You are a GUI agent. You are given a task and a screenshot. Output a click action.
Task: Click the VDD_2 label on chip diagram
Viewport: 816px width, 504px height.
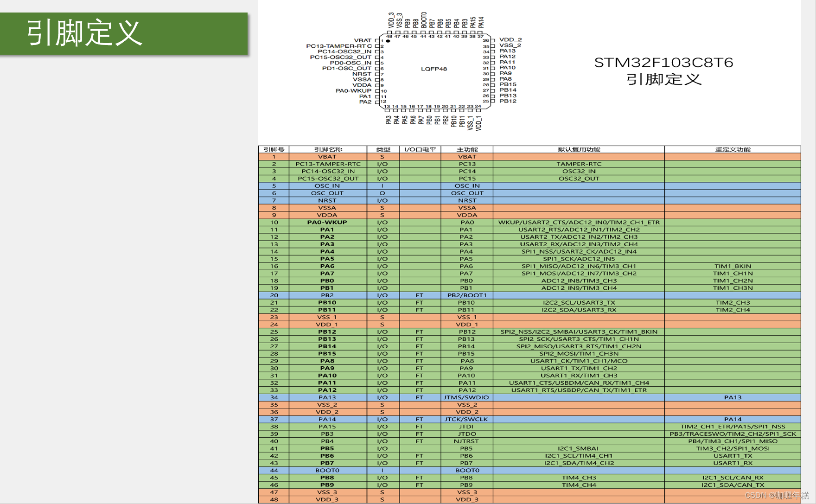pyautogui.click(x=510, y=40)
